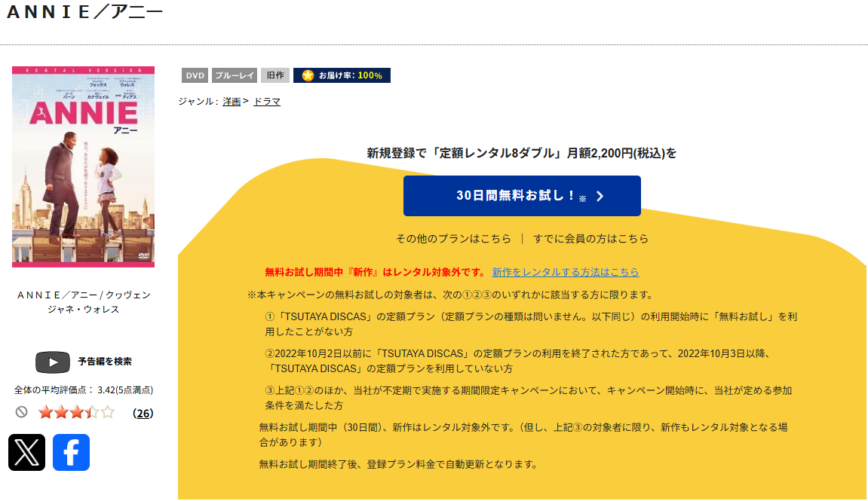This screenshot has height=501, width=868.
Task: Open the 洋画 genre link
Action: pos(232,102)
